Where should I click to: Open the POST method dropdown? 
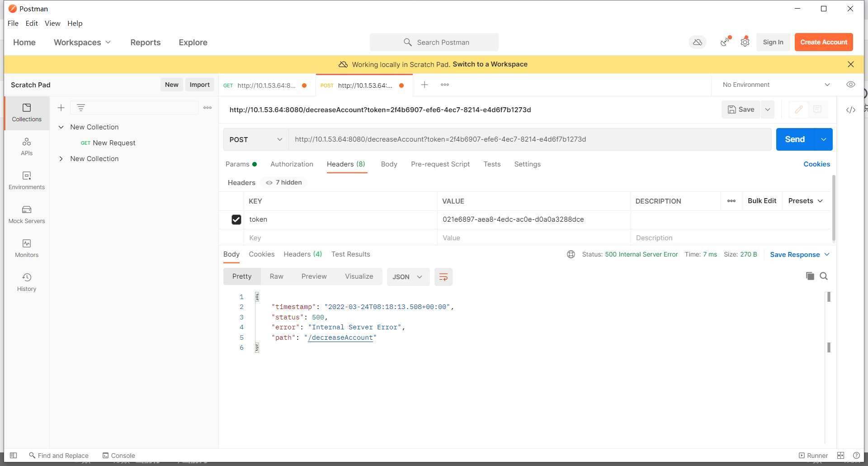click(x=256, y=139)
